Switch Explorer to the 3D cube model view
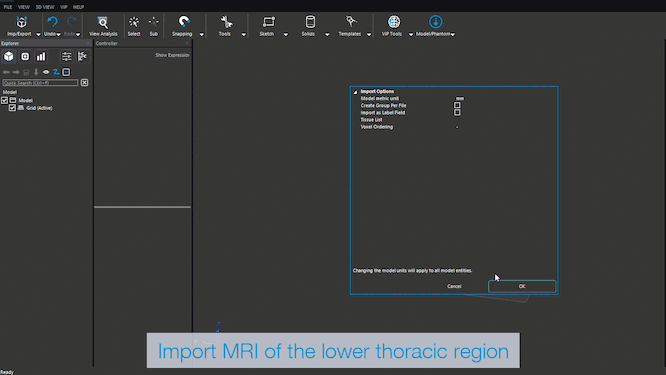The image size is (666, 375). (x=8, y=56)
